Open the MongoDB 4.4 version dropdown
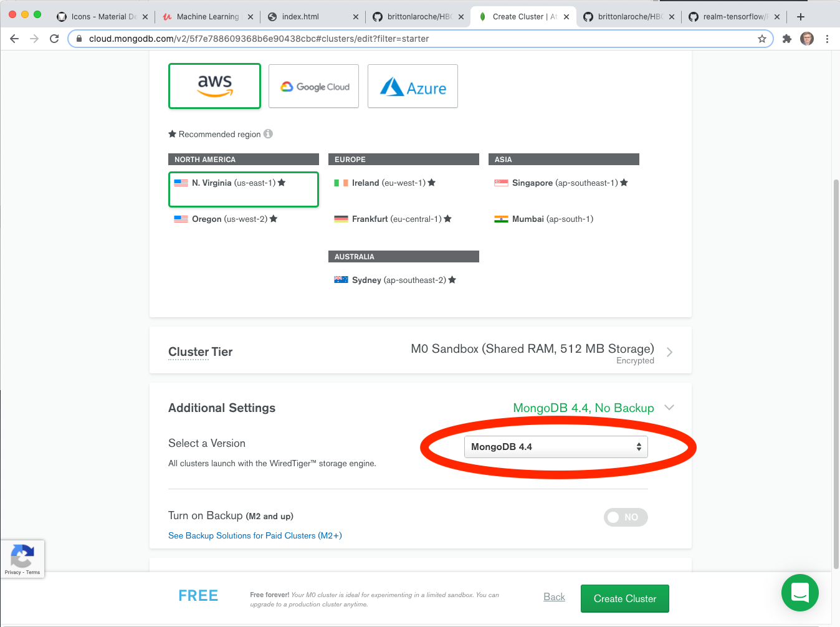This screenshot has height=627, width=840. (x=556, y=447)
